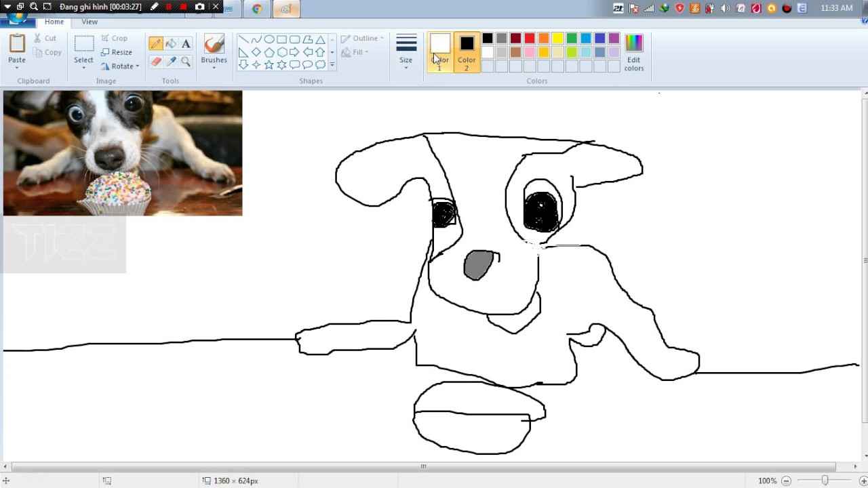This screenshot has height=488, width=868.
Task: Open the Rotate dropdown
Action: (x=120, y=66)
